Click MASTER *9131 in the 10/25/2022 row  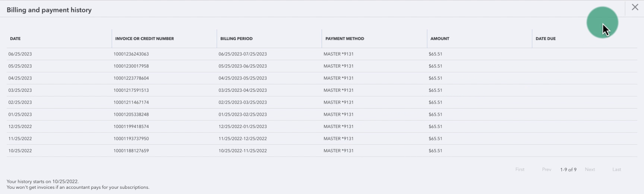pyautogui.click(x=338, y=151)
